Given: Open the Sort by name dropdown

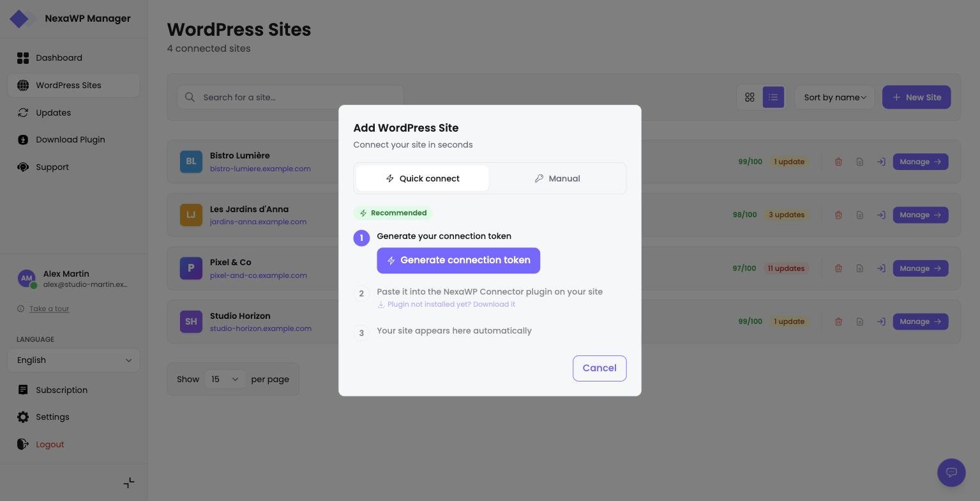Looking at the screenshot, I should pos(834,97).
